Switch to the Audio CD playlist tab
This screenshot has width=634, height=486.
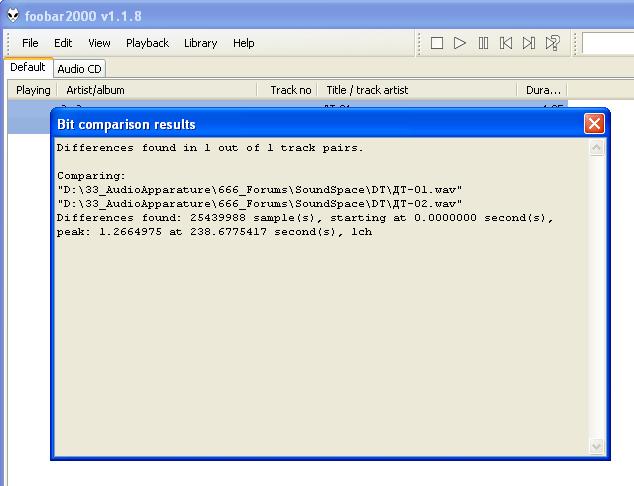click(x=79, y=69)
